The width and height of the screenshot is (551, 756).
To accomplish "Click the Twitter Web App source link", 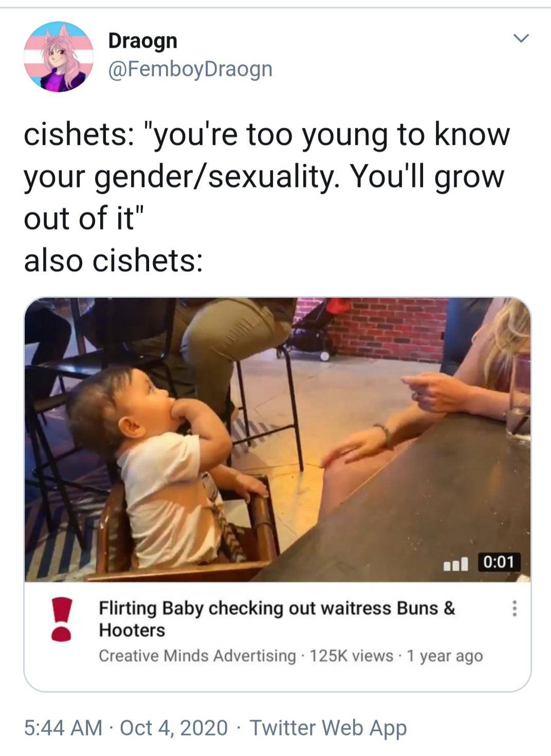I will point(328,727).
